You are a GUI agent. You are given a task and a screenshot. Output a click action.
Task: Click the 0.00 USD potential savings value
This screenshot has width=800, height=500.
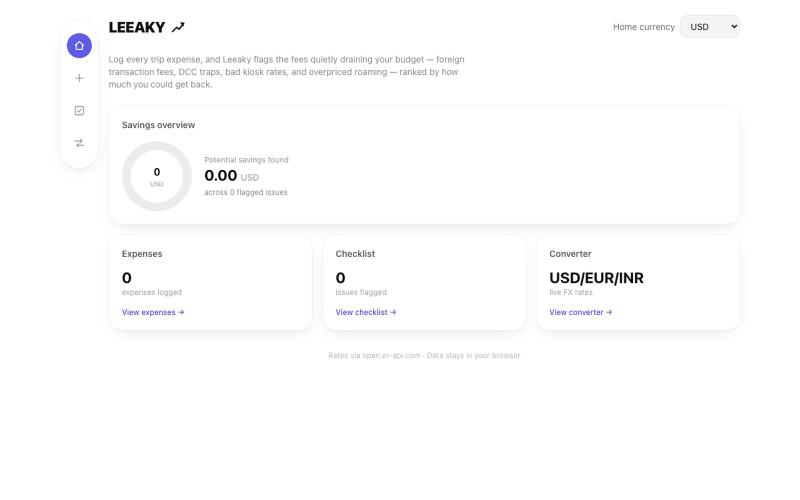pyautogui.click(x=232, y=176)
